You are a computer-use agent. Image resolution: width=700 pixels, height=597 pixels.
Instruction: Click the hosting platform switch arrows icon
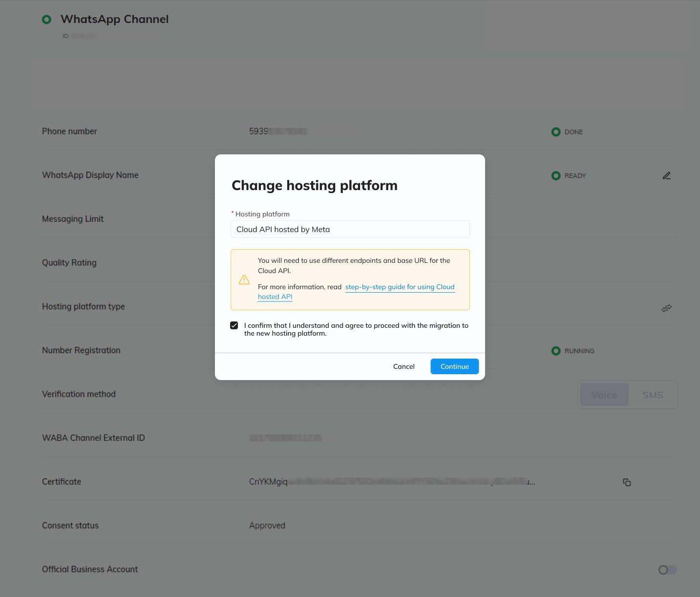[666, 308]
